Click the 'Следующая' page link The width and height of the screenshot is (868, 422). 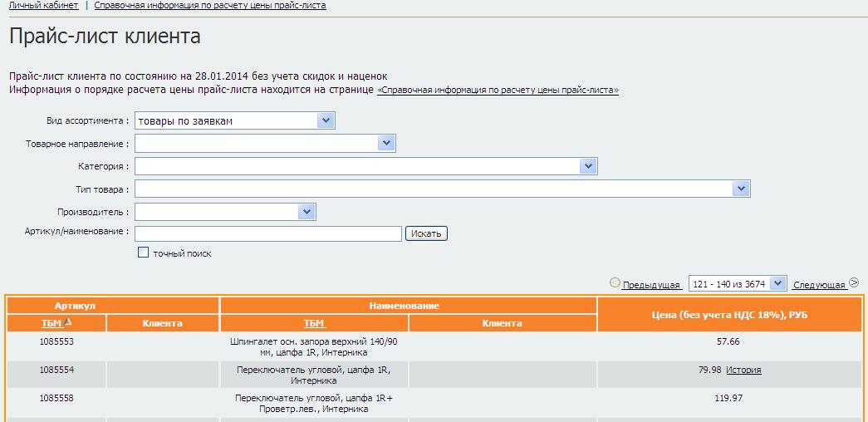click(819, 285)
